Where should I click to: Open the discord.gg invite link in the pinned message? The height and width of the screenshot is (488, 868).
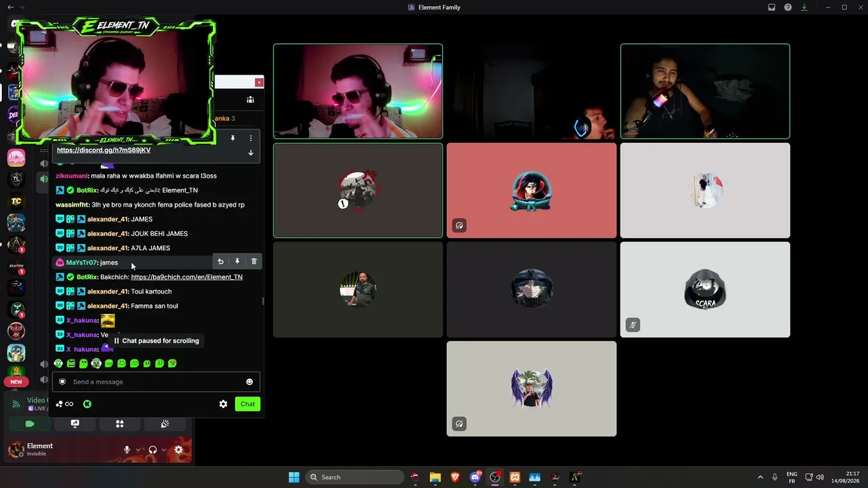coord(104,150)
